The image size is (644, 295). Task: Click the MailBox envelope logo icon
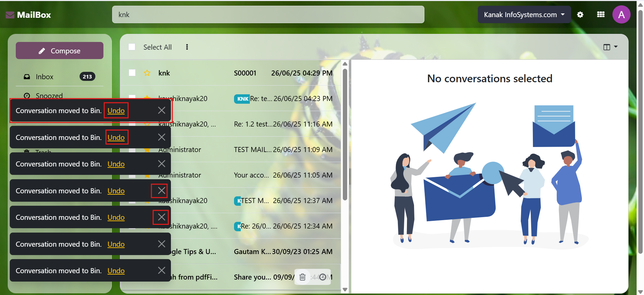pos(10,15)
